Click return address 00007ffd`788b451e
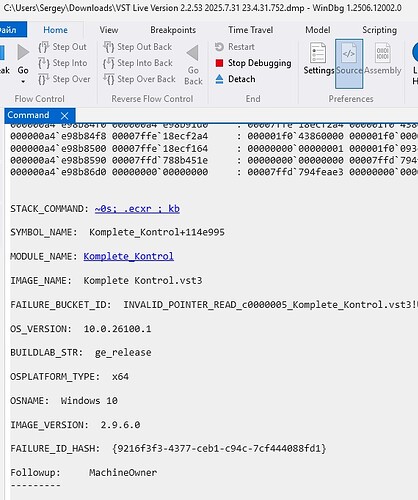The image size is (418, 500). click(160, 160)
